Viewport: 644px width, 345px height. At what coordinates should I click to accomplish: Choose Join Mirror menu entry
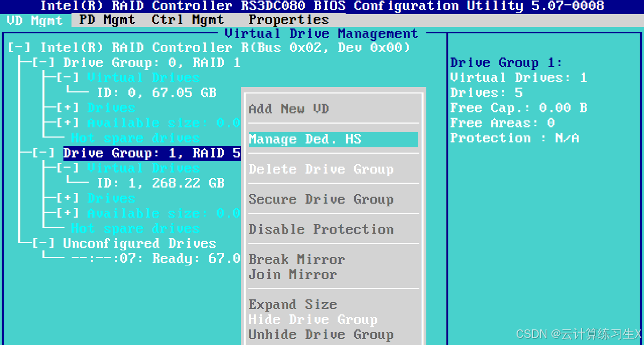293,275
